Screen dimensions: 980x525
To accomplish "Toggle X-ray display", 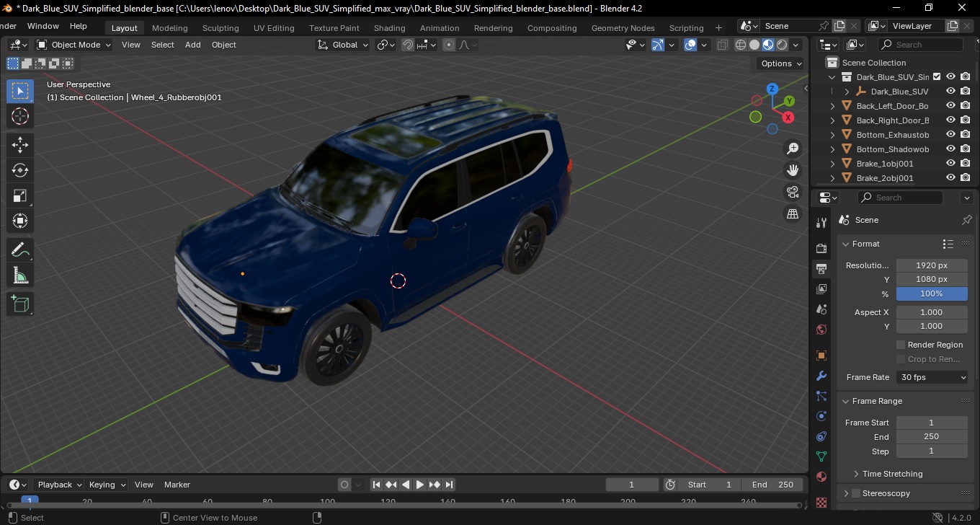I will point(723,45).
